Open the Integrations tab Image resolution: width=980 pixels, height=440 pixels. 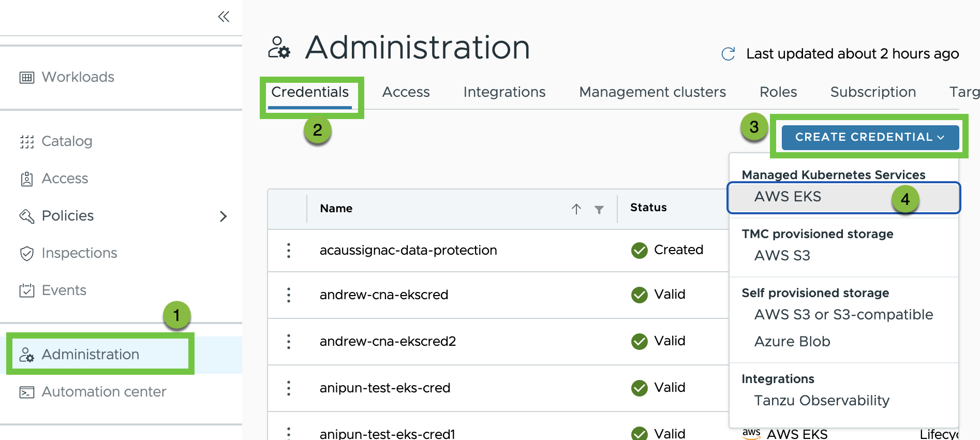coord(504,92)
